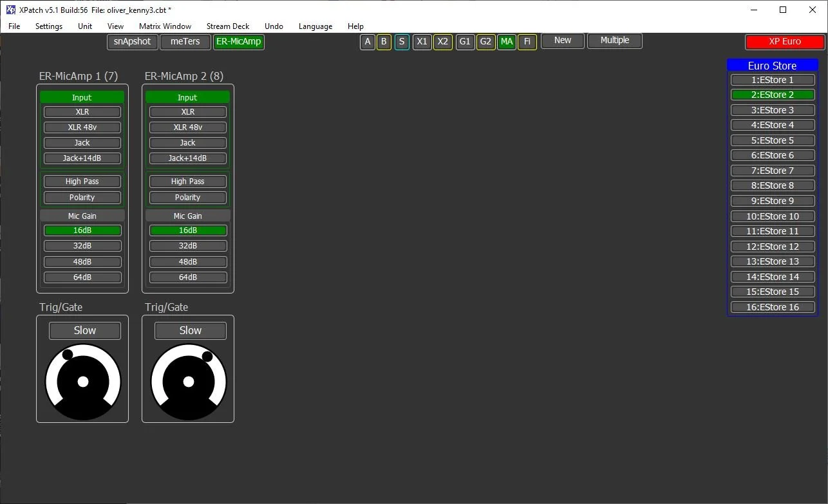The width and height of the screenshot is (828, 504).
Task: Select the Fi button
Action: click(x=527, y=42)
